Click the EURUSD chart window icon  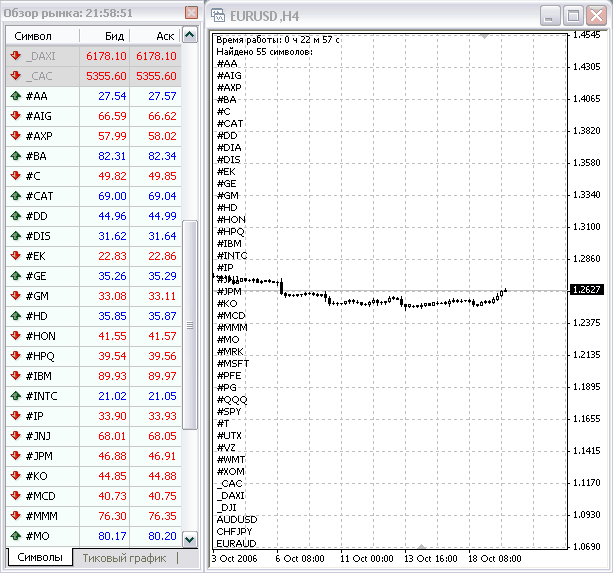coord(218,16)
